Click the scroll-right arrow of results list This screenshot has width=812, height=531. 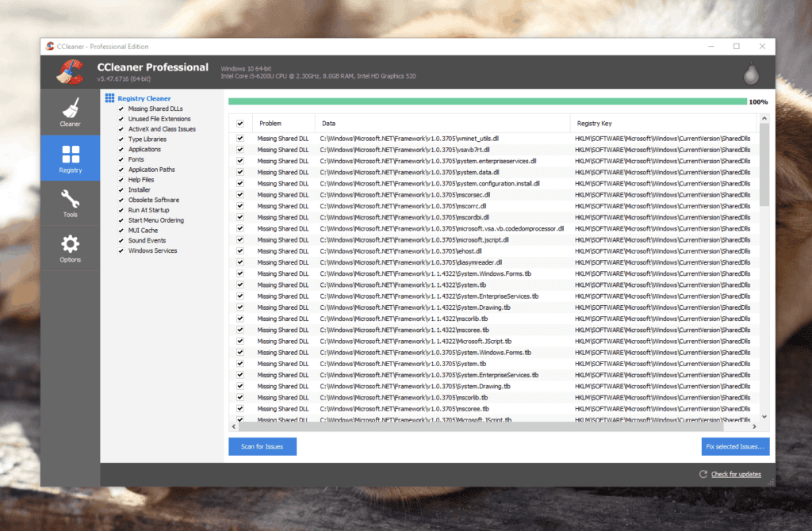click(754, 427)
